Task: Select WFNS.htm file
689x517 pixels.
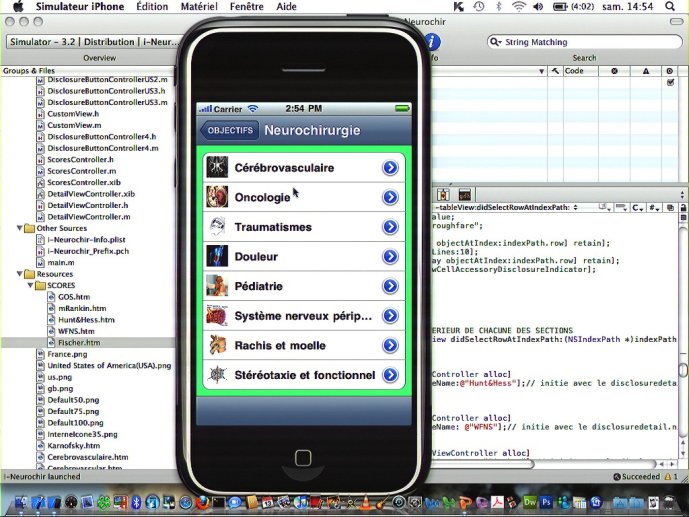Action: tap(76, 331)
